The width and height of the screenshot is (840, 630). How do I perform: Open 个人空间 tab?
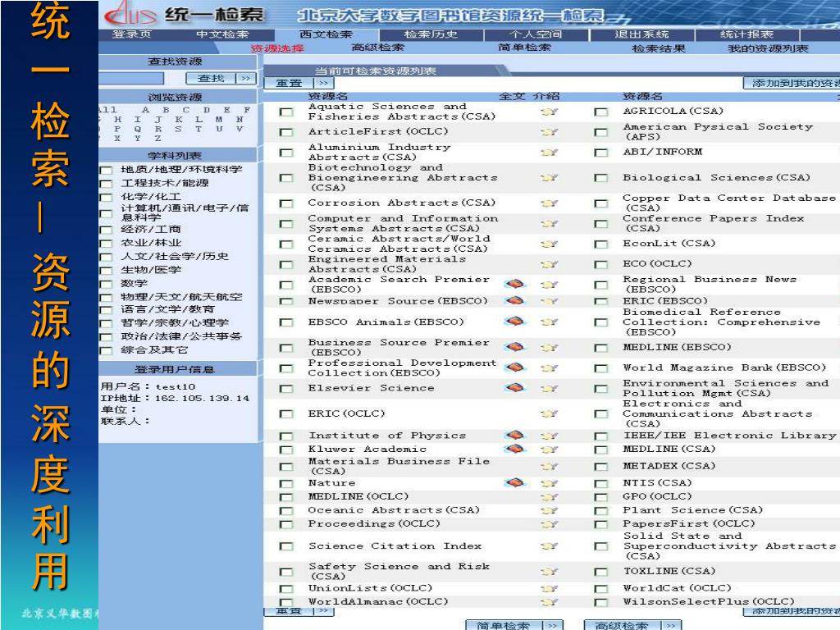coord(536,34)
